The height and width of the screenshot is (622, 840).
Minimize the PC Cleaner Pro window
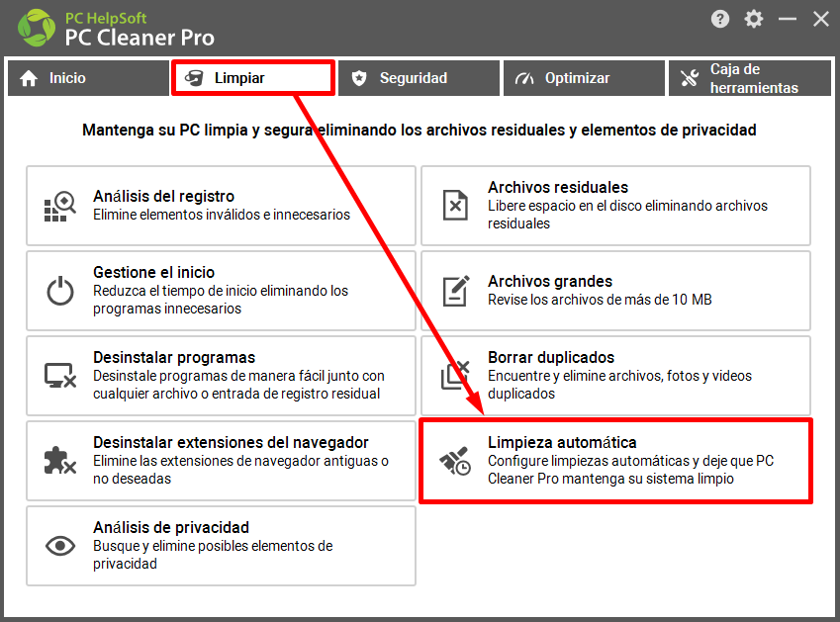(787, 19)
